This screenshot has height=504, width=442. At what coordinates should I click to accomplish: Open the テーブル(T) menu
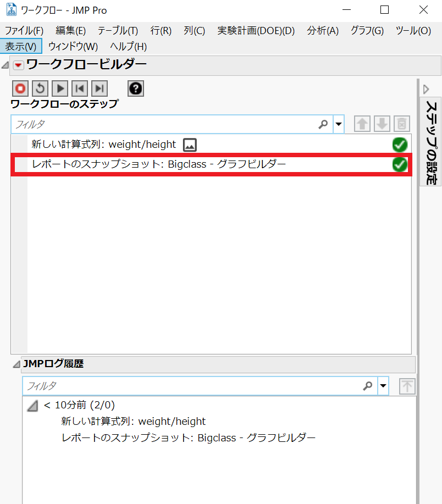point(118,31)
